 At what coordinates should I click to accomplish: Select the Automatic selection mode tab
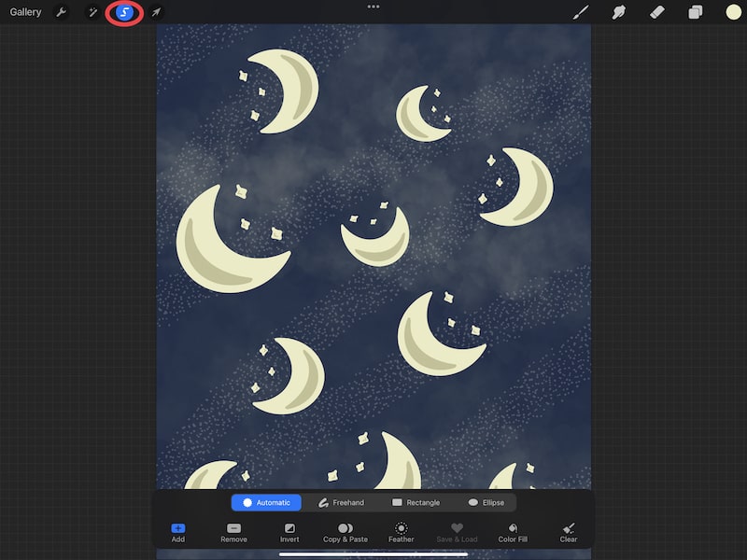click(x=266, y=502)
